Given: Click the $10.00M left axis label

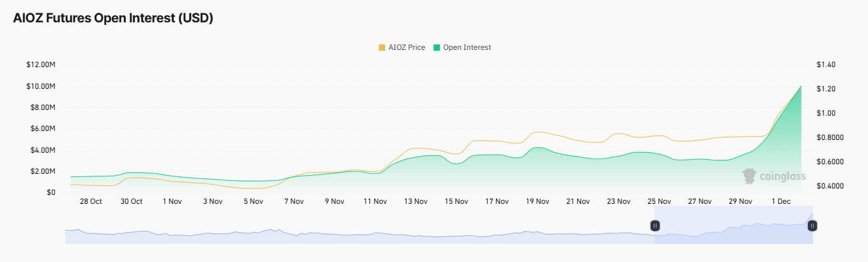Looking at the screenshot, I should (x=40, y=86).
